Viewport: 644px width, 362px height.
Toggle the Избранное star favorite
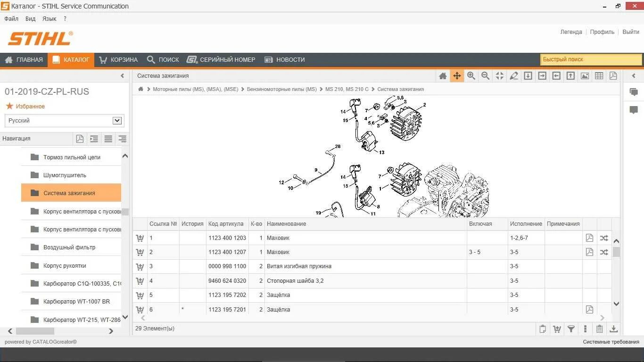click(9, 106)
